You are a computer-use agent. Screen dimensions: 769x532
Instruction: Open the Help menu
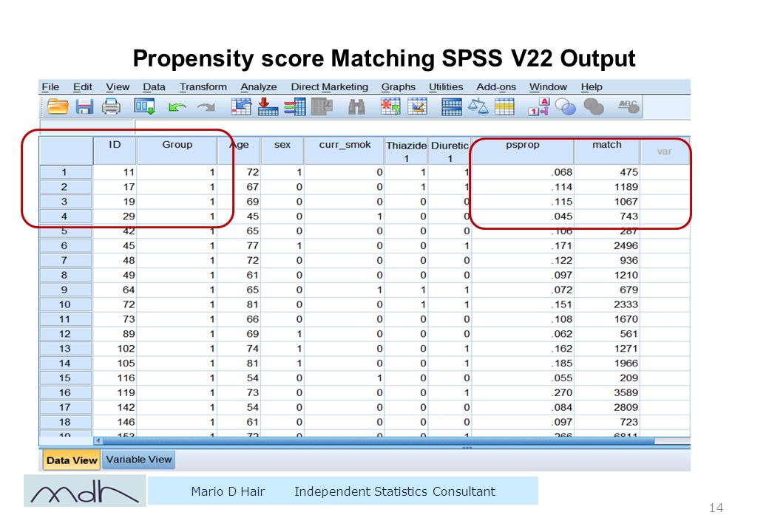pyautogui.click(x=592, y=86)
